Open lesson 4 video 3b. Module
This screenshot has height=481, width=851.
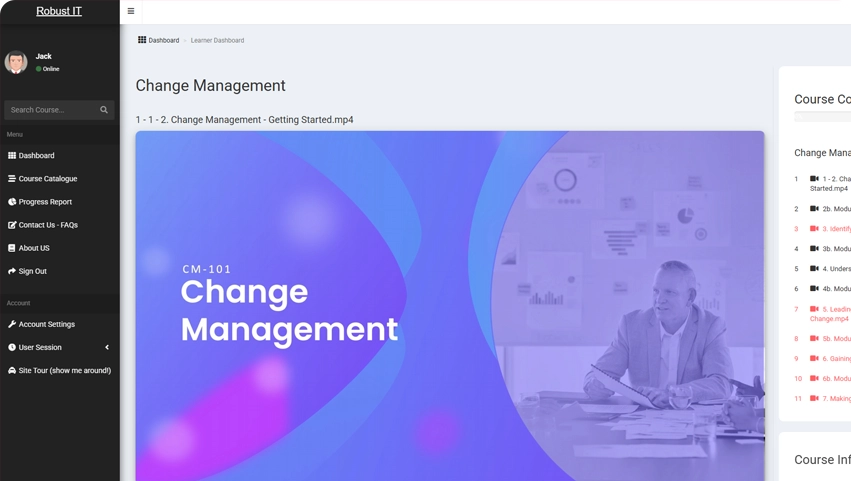point(836,249)
